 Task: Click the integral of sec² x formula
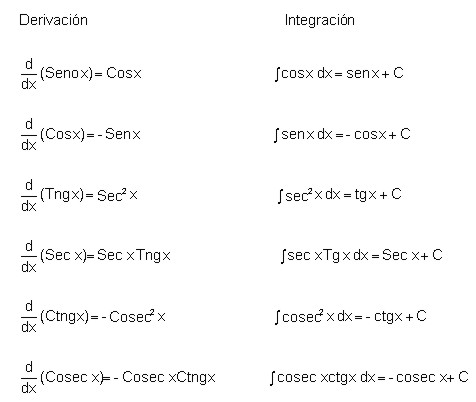pos(339,195)
